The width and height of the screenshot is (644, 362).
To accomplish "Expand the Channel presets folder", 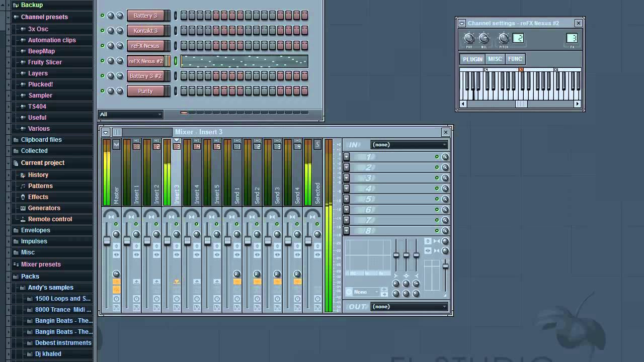I will click(x=44, y=17).
